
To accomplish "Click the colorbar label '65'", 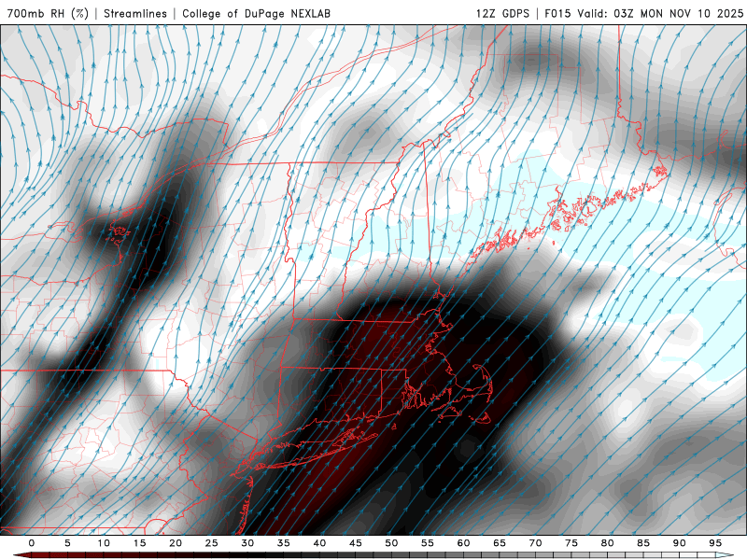I will tap(500, 543).
